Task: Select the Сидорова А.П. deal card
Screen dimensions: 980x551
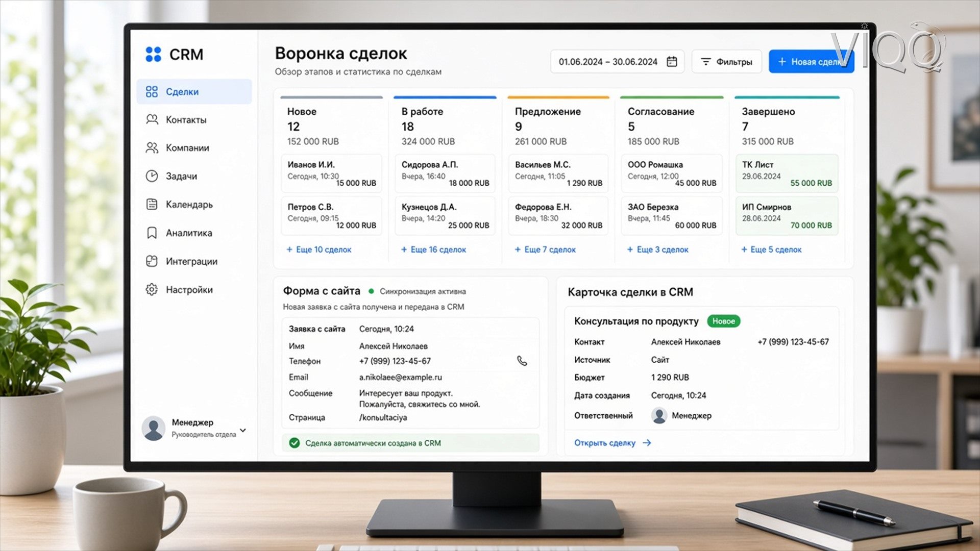Action: (445, 173)
